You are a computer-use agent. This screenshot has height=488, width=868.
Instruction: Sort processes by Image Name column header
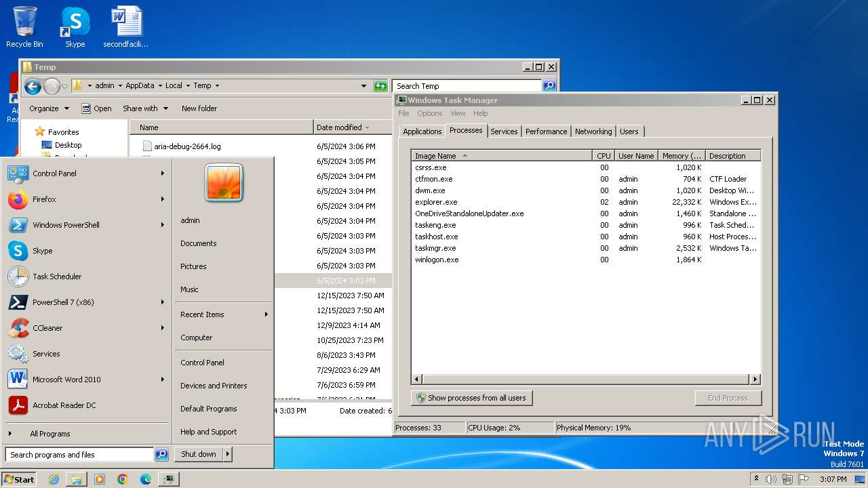click(x=502, y=156)
